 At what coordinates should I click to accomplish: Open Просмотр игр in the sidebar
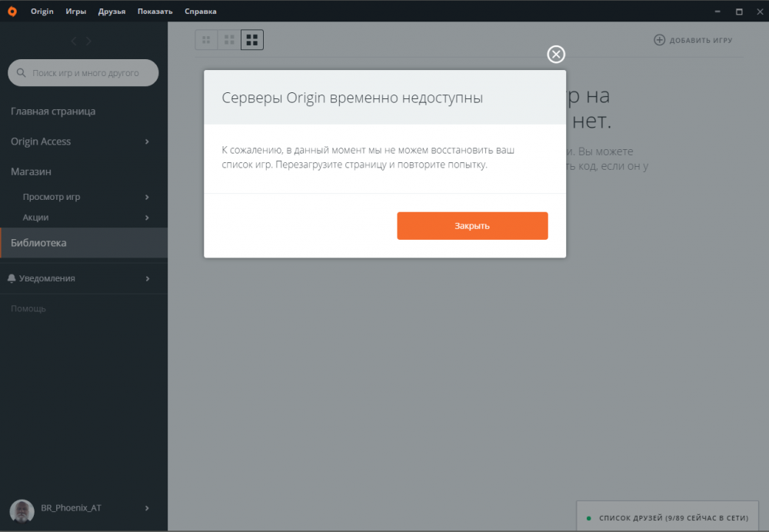pyautogui.click(x=52, y=197)
